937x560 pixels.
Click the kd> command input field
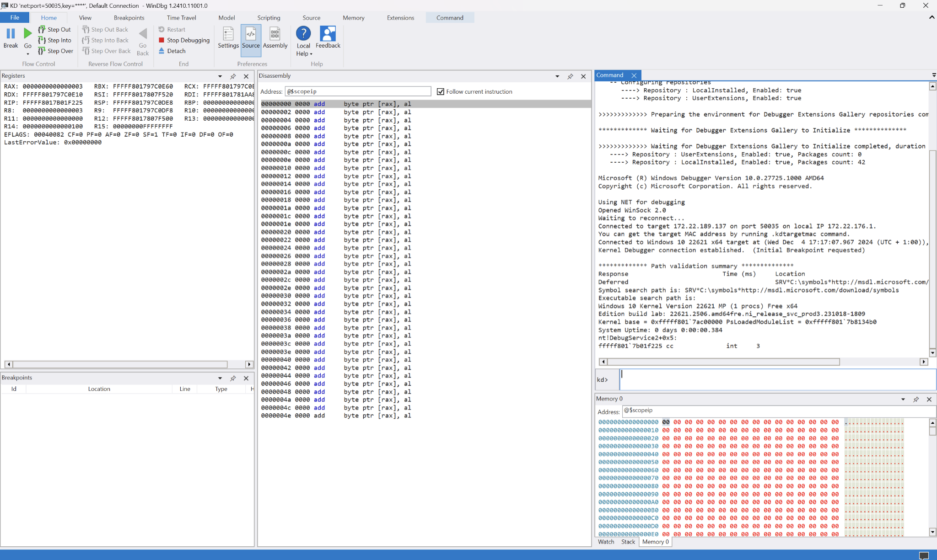(x=778, y=379)
